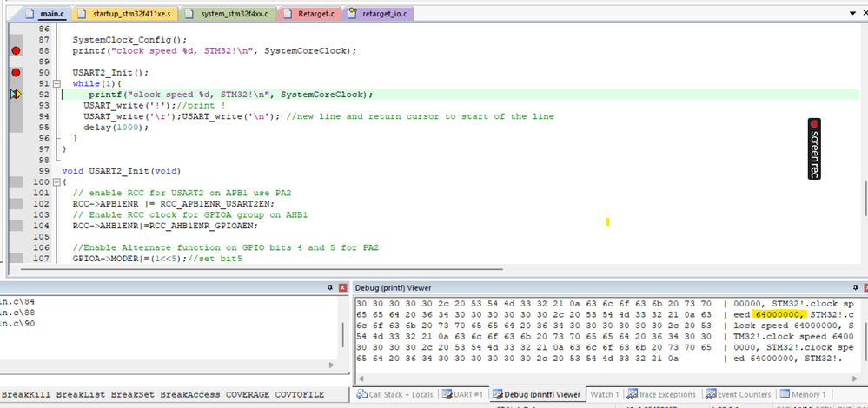Remove breakpoint marker on line 90
The width and height of the screenshot is (868, 408).
[16, 72]
